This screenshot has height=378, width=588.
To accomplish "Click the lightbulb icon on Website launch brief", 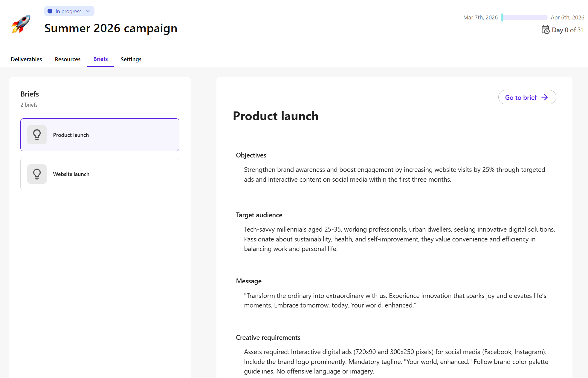I will coord(37,174).
